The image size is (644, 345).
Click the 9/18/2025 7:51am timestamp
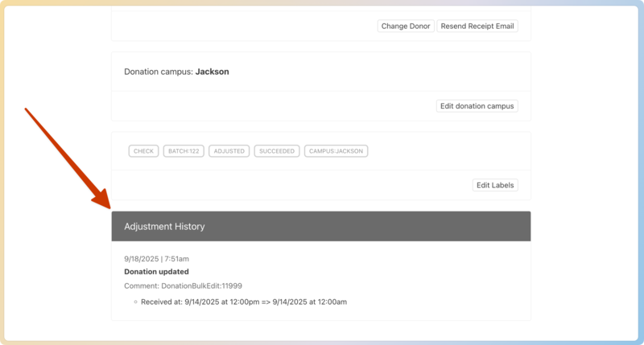click(156, 259)
